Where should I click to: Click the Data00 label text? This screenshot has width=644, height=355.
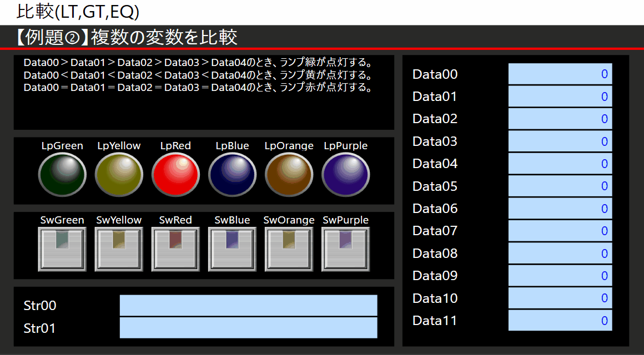(435, 74)
